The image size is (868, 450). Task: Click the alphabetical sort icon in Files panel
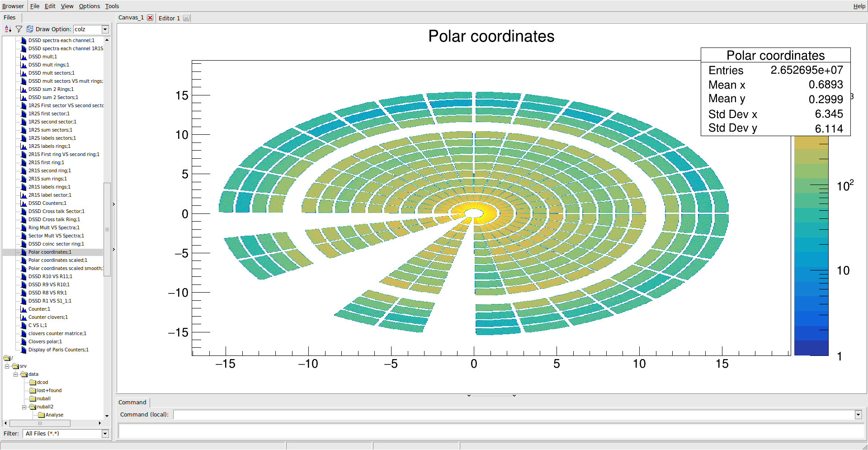tap(8, 29)
